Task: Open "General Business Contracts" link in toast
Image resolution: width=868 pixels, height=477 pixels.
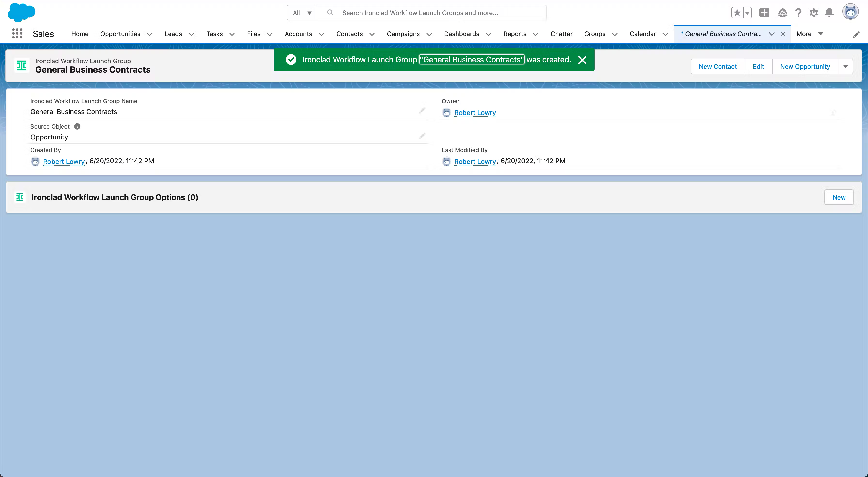Action: 472,60
